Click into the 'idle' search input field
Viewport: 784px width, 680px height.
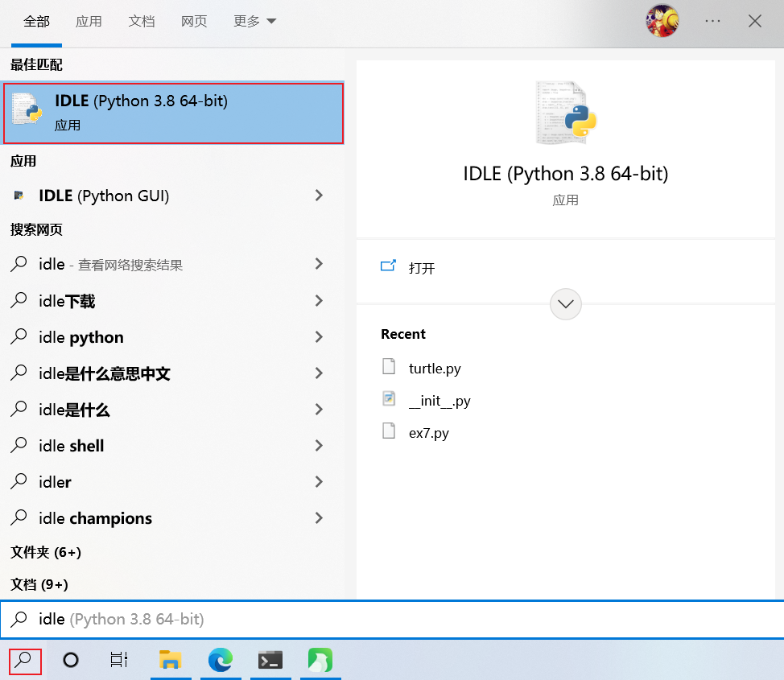pos(392,619)
